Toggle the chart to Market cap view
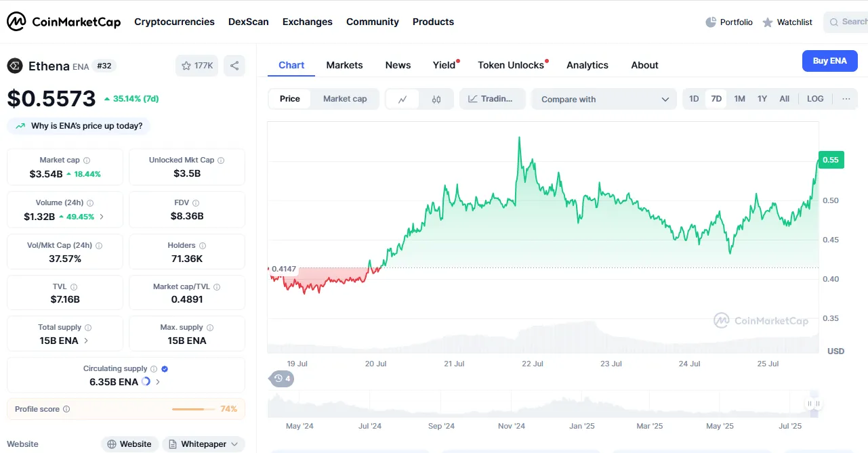Screen dimensions: 868x453 coord(345,99)
